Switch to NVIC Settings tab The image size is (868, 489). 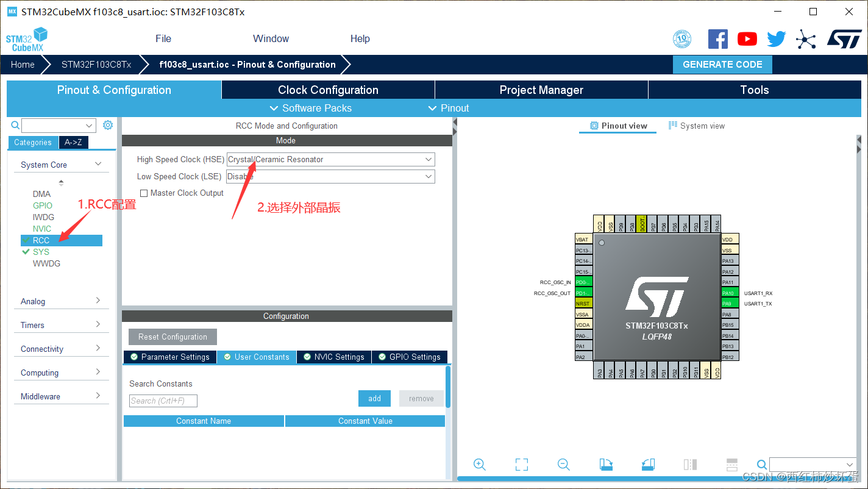click(334, 357)
